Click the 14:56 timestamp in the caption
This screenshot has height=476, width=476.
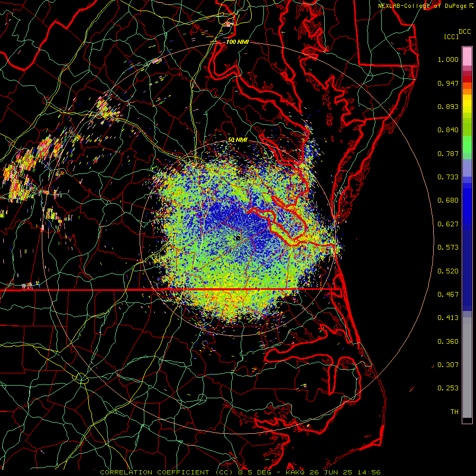pyautogui.click(x=368, y=472)
